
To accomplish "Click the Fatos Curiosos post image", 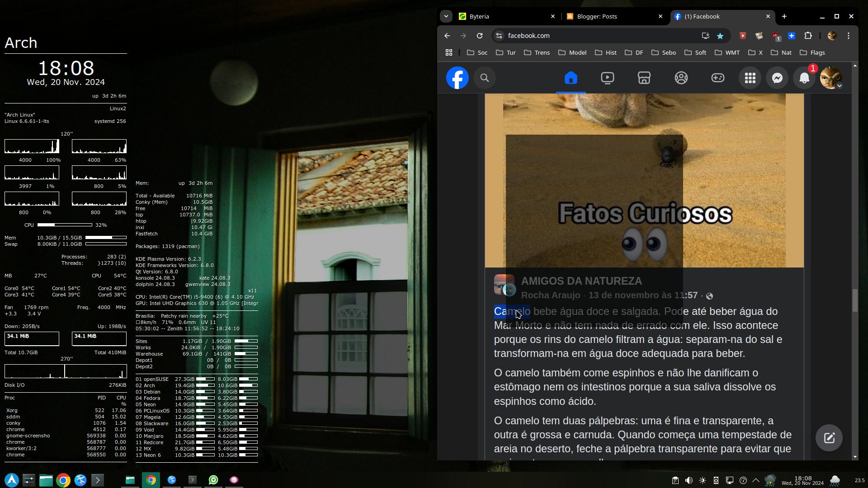I will tap(644, 181).
